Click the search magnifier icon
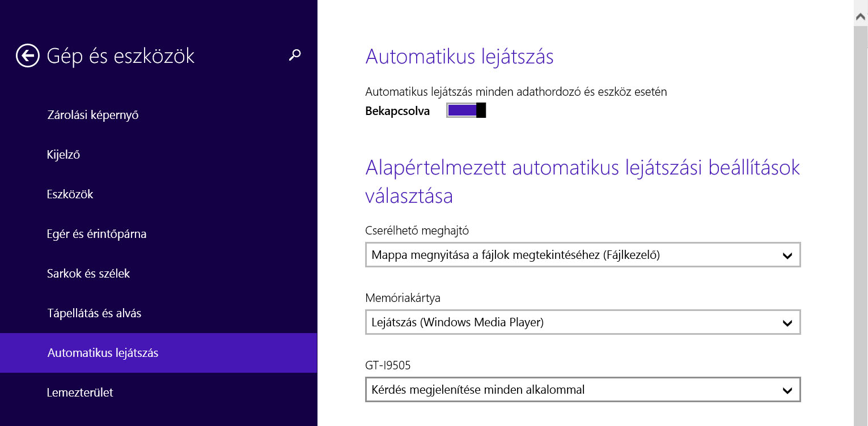 (x=295, y=55)
